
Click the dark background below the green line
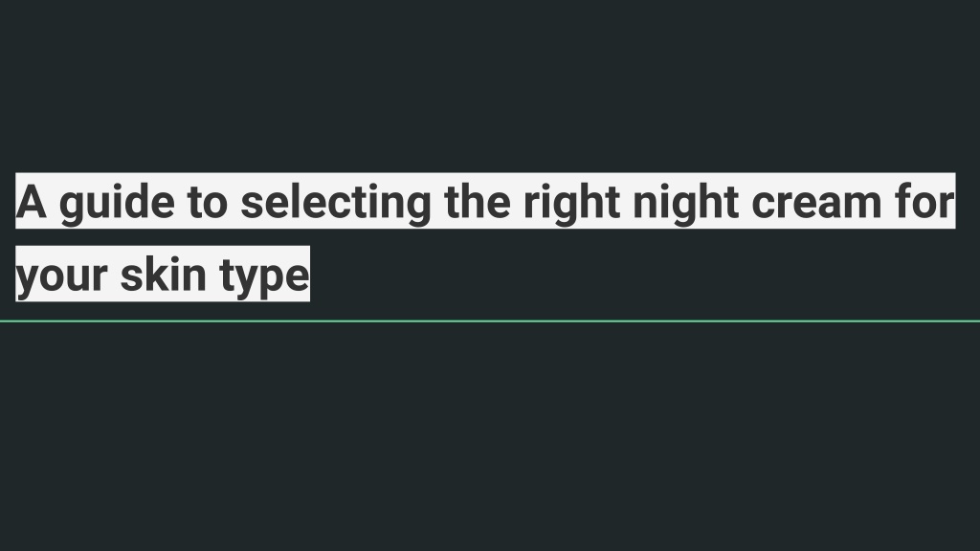(x=490, y=437)
